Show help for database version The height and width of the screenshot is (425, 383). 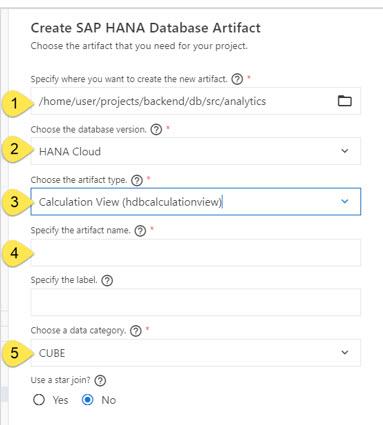tap(156, 129)
